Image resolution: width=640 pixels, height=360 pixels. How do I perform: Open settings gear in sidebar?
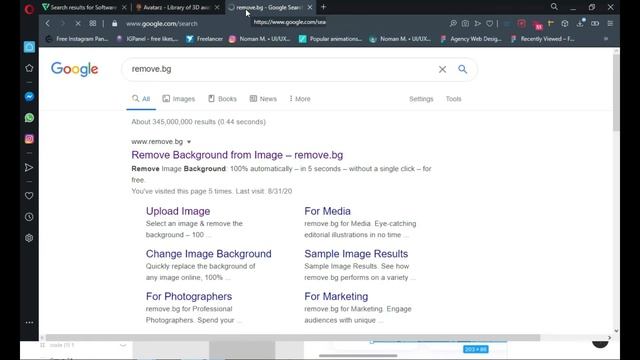click(29, 238)
